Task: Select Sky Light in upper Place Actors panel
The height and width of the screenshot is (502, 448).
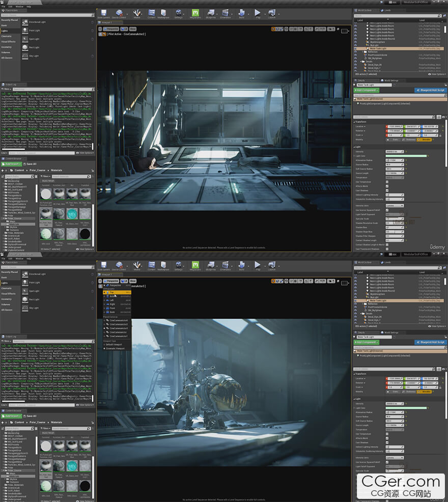Action: click(58, 55)
